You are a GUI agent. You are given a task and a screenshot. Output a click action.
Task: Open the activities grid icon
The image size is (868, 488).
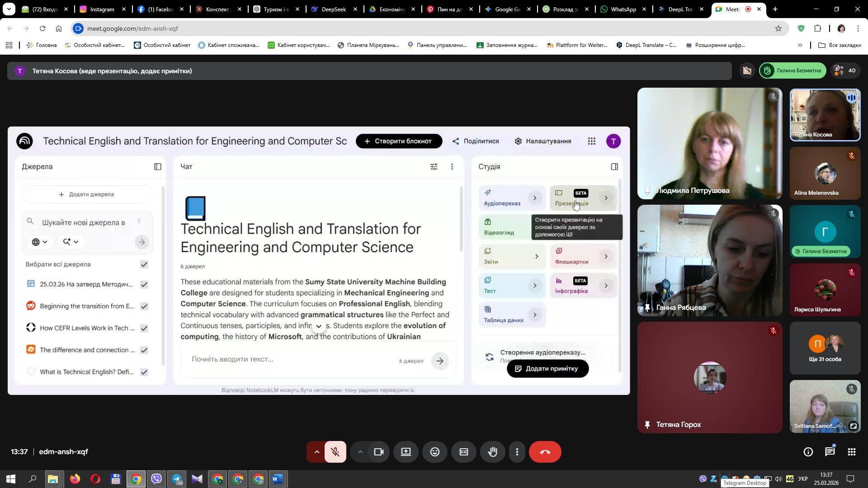[851, 452]
